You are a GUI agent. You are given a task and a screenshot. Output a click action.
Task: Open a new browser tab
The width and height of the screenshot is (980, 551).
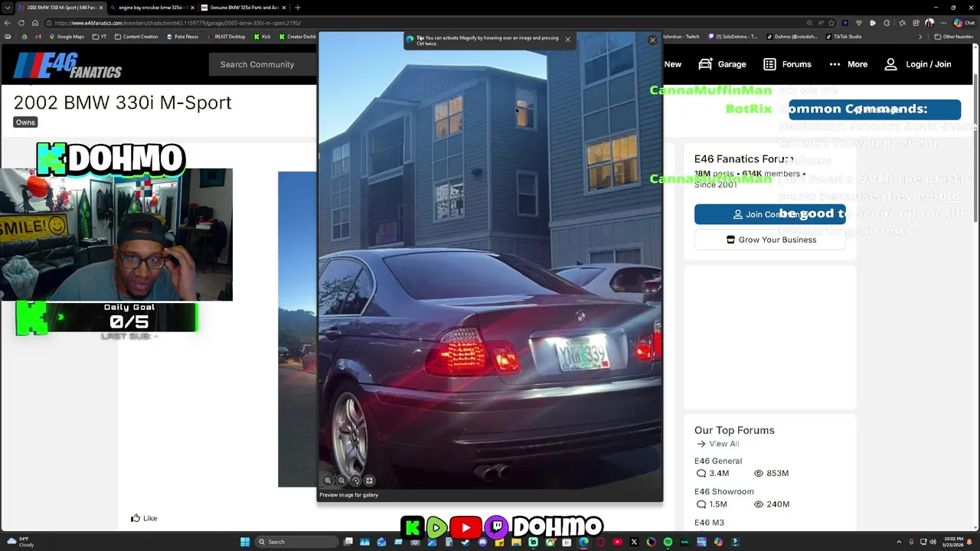click(x=298, y=8)
